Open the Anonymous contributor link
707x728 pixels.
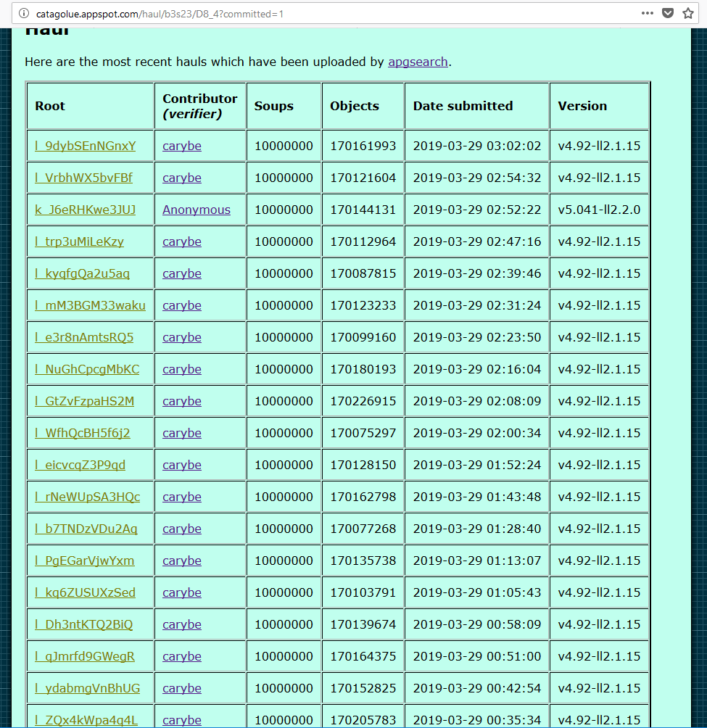(x=197, y=210)
